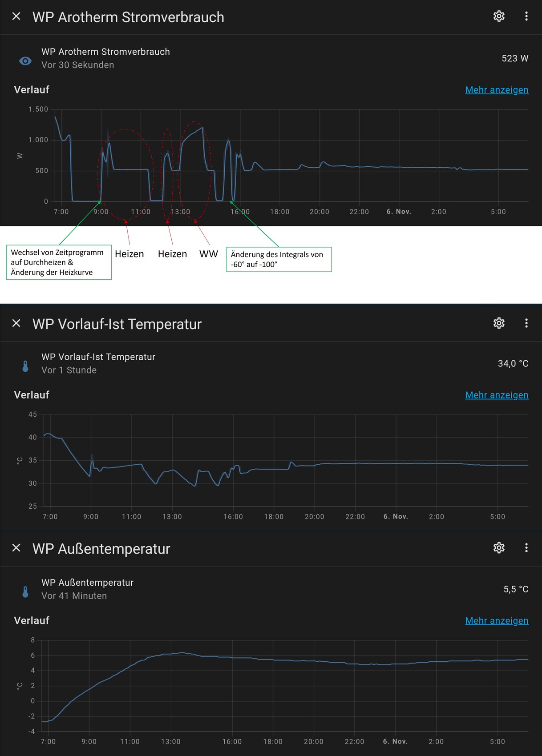Open three-dot menu for WP Arotherm Stromverbrauch
The height and width of the screenshot is (756, 542).
[x=526, y=16]
